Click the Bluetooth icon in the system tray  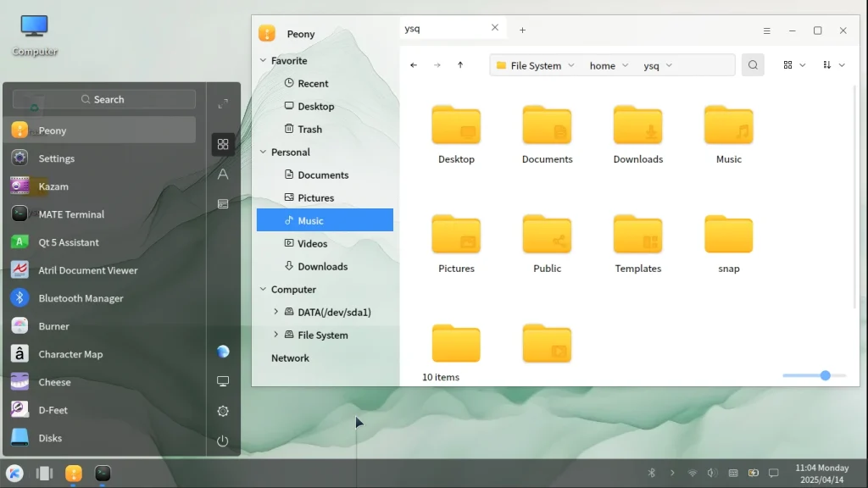click(x=652, y=473)
